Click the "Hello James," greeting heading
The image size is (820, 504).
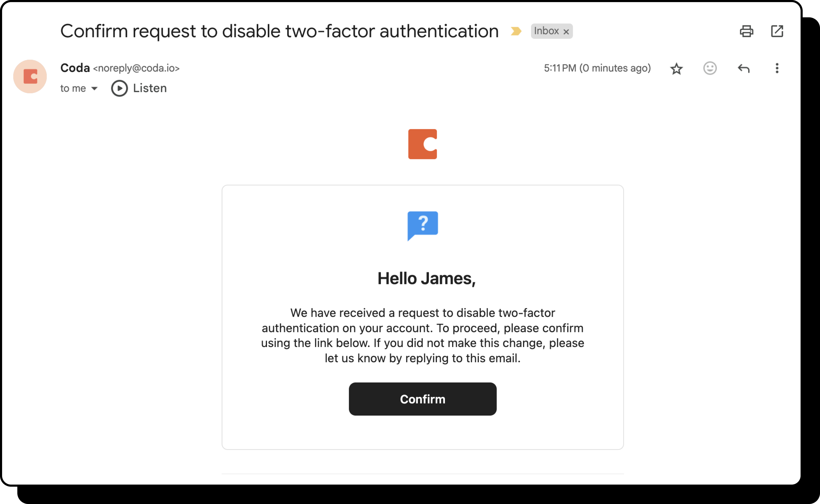click(426, 278)
